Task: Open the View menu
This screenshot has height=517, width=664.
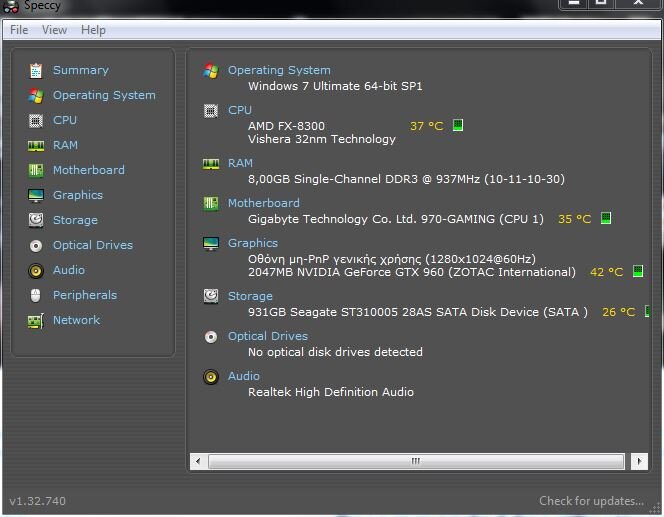Action: click(x=54, y=30)
